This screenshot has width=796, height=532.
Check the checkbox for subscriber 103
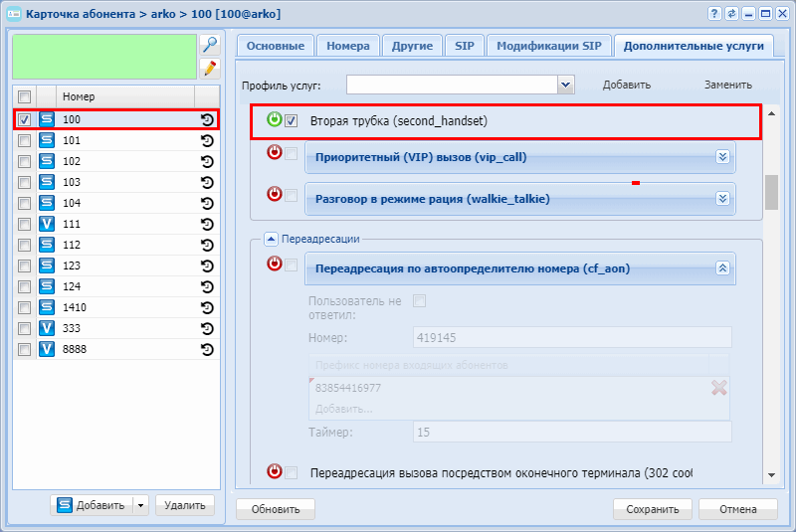tap(25, 182)
